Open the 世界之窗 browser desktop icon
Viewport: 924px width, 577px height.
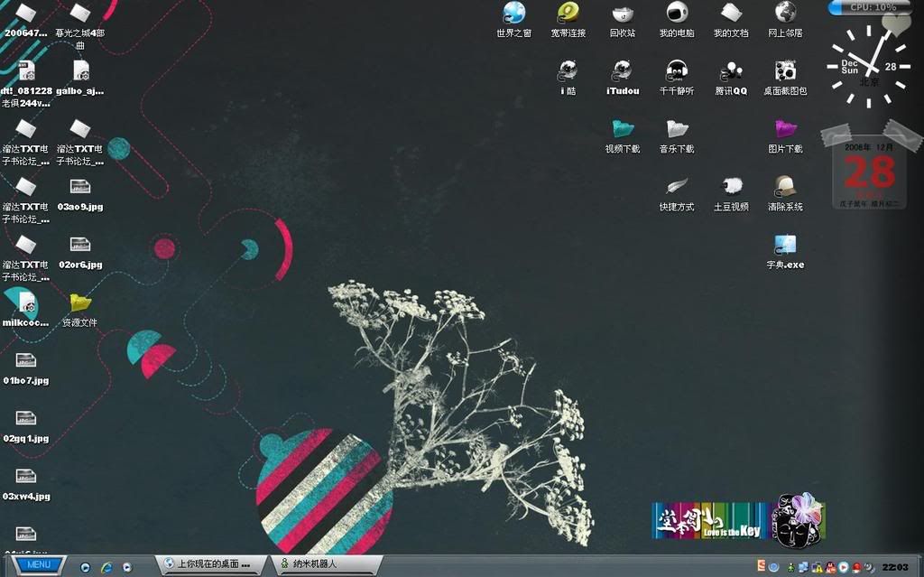pyautogui.click(x=513, y=13)
